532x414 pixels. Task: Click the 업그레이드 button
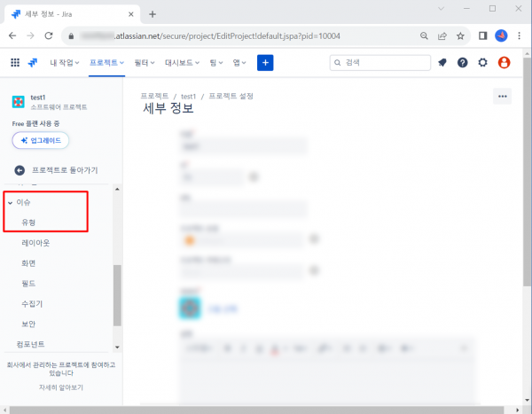click(x=41, y=140)
